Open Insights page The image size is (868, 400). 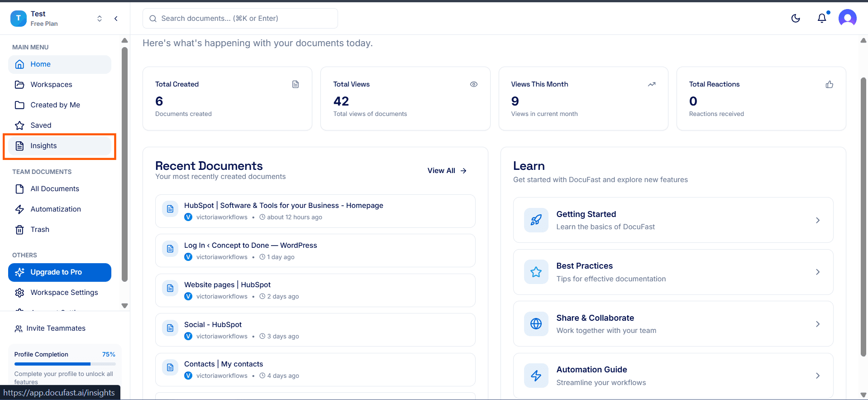[60, 146]
